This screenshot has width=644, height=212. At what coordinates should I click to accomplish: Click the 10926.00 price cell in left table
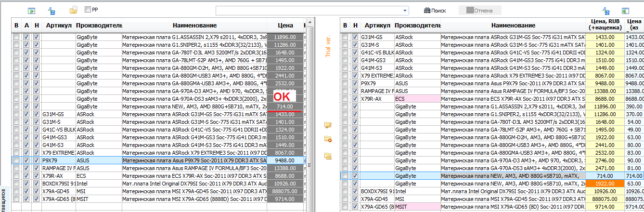286,183
